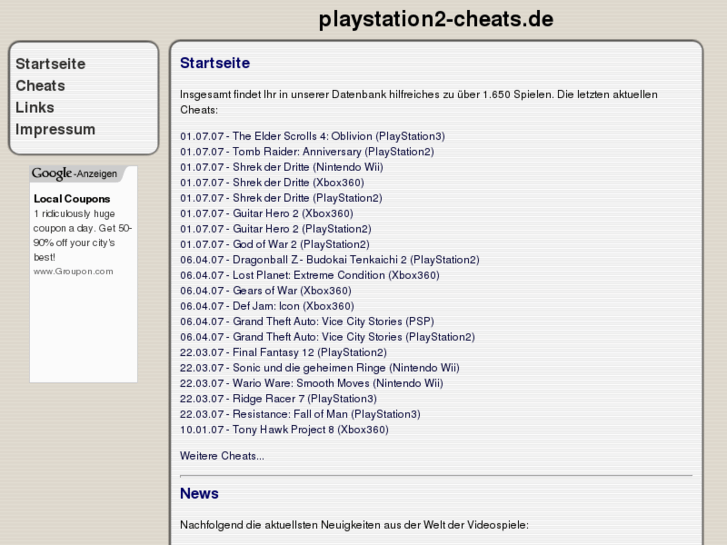
Task: Open Ridge Racer 7 cheats
Action: coord(278,399)
